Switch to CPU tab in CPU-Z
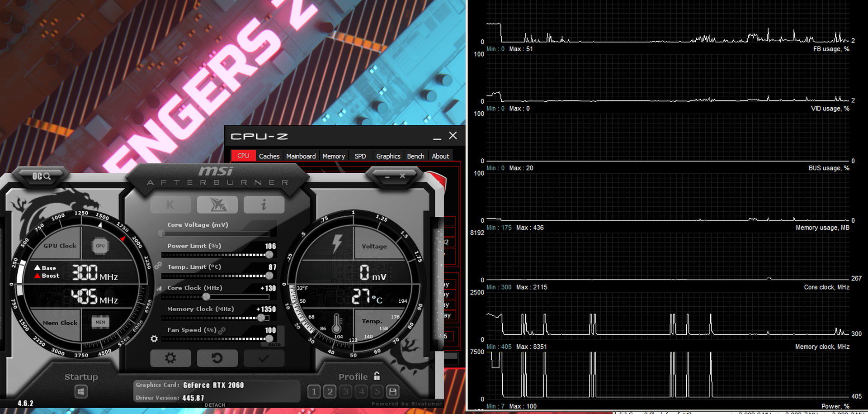The height and width of the screenshot is (414, 868). tap(243, 156)
